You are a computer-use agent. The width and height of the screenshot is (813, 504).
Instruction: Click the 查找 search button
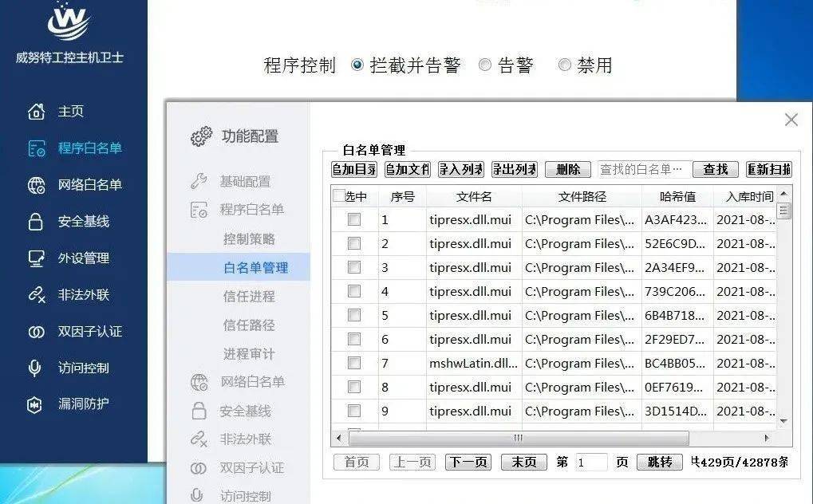point(716,170)
